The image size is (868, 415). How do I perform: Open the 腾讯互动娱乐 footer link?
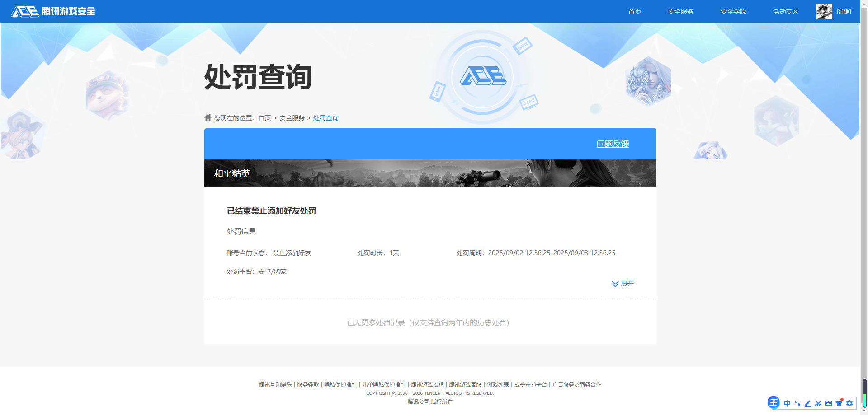275,385
